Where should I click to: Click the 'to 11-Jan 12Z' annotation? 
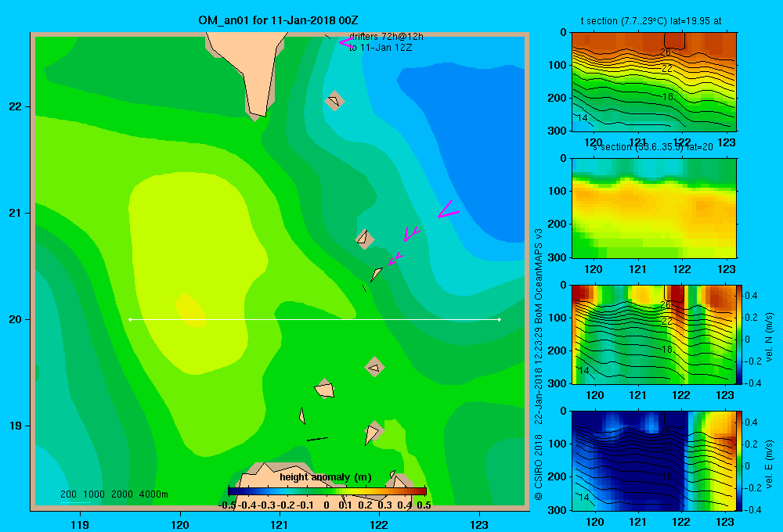pos(381,48)
